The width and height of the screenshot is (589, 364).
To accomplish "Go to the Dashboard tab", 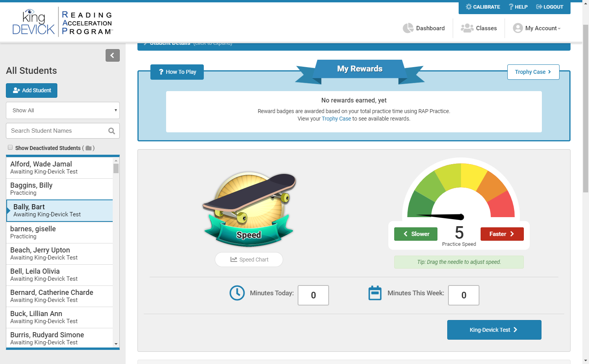I will [x=424, y=28].
